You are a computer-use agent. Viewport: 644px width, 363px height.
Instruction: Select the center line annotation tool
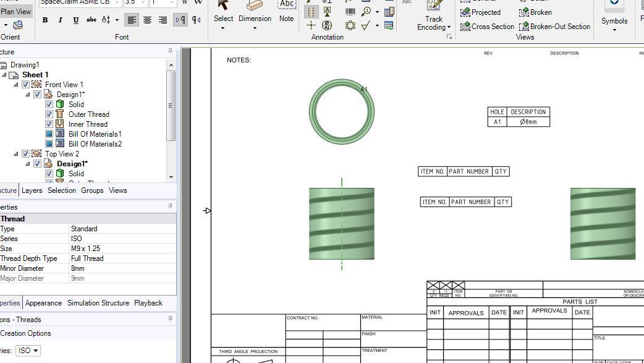coord(311,12)
